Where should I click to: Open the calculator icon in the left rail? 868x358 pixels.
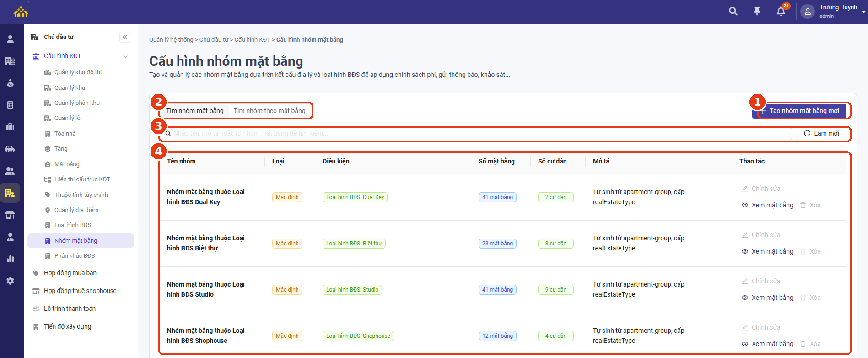tap(10, 105)
